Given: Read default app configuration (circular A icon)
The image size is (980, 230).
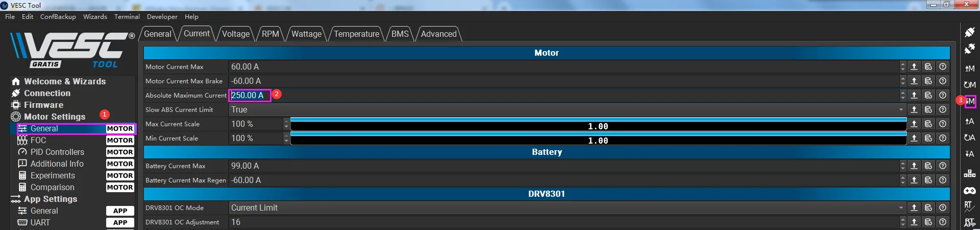Looking at the screenshot, I should point(970,137).
